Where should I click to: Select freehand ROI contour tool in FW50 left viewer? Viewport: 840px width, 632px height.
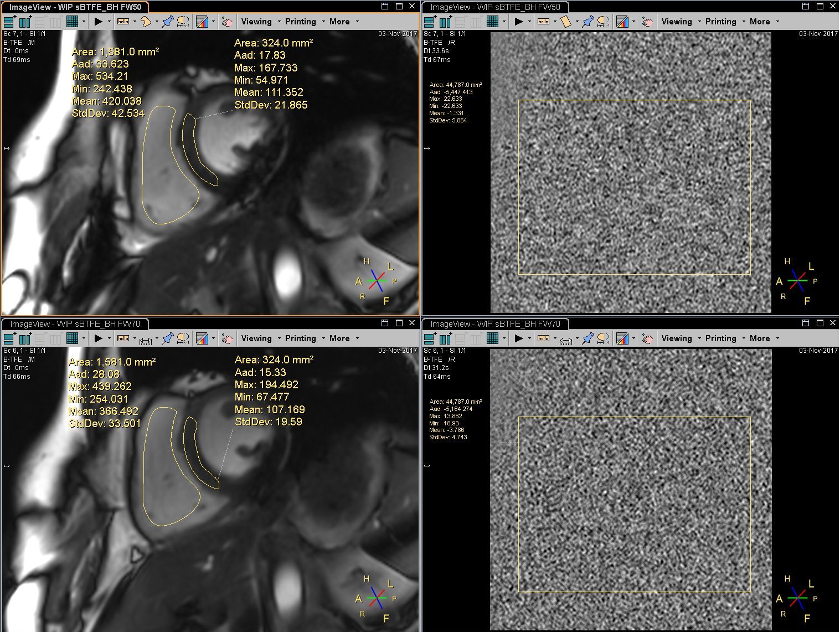coord(145,22)
